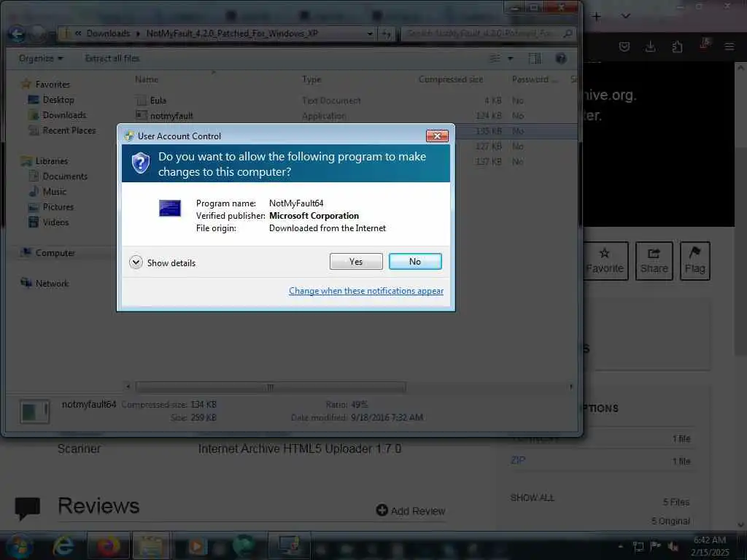Image resolution: width=747 pixels, height=560 pixels.
Task: Click the browser's Pocket save icon
Action: coord(624,47)
